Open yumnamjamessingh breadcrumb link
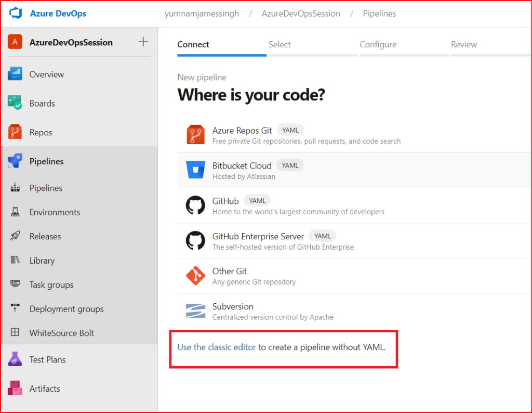 pyautogui.click(x=202, y=14)
